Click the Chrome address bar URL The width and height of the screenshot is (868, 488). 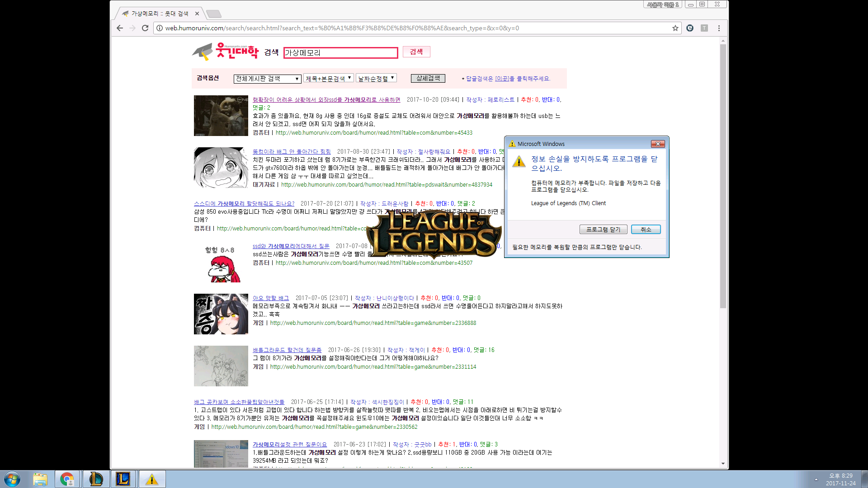[342, 28]
